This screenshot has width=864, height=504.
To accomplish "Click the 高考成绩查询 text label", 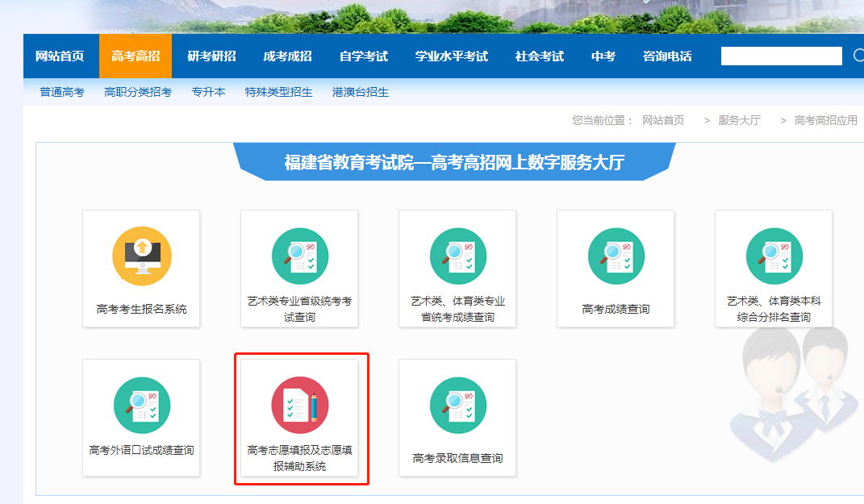I will [616, 309].
